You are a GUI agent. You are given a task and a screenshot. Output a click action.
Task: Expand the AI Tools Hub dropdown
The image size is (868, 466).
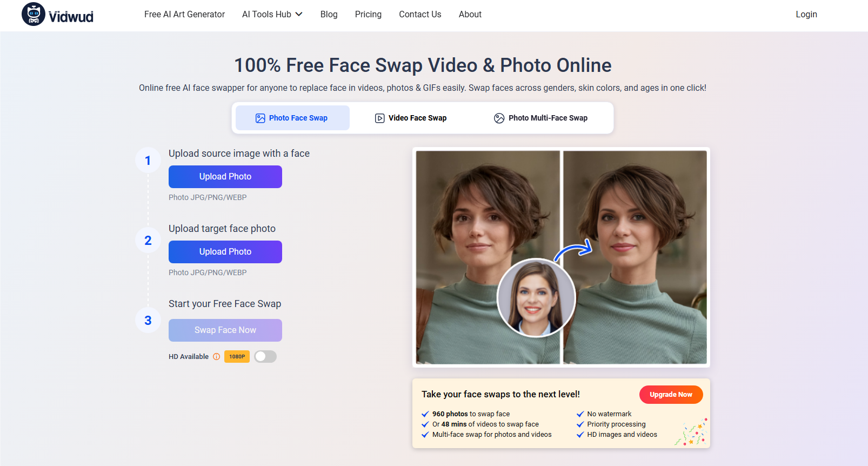click(272, 15)
